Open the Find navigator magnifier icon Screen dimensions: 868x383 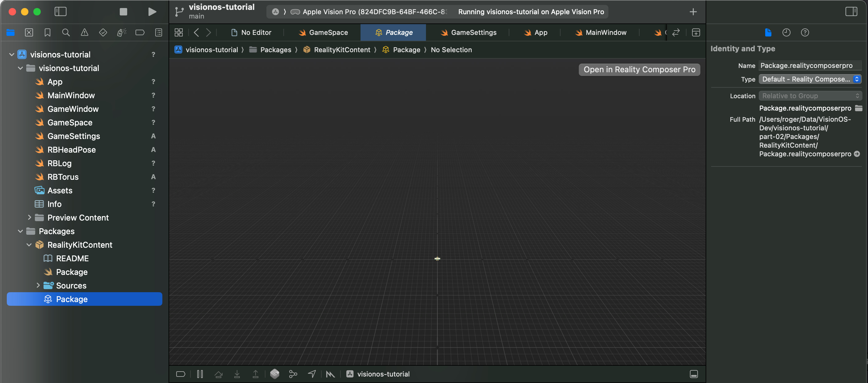(x=66, y=33)
